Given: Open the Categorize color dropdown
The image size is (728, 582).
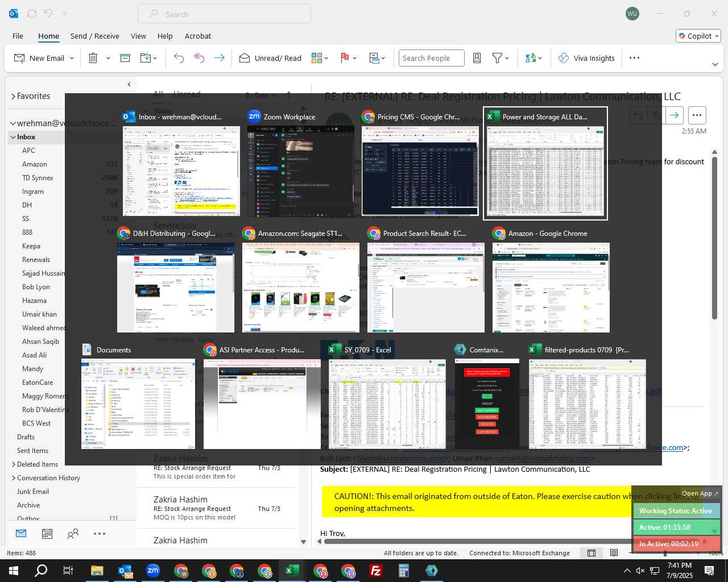Looking at the screenshot, I should [x=320, y=58].
